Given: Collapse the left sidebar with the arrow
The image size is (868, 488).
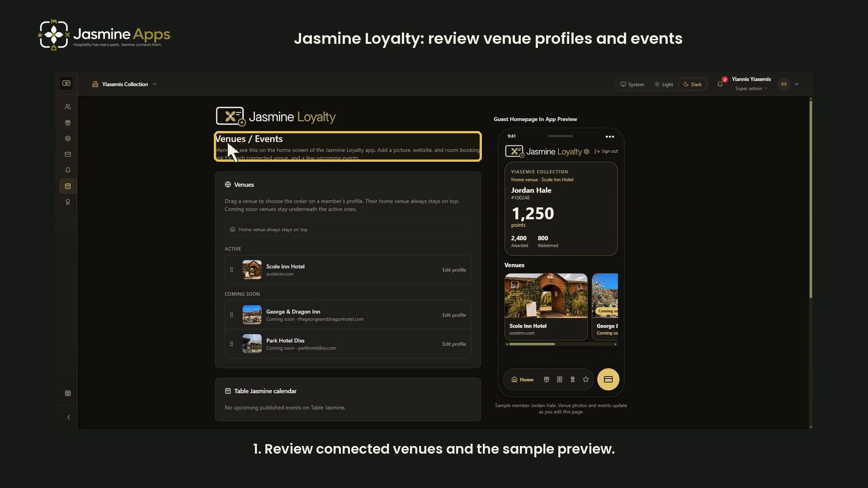Looking at the screenshot, I should click(68, 418).
